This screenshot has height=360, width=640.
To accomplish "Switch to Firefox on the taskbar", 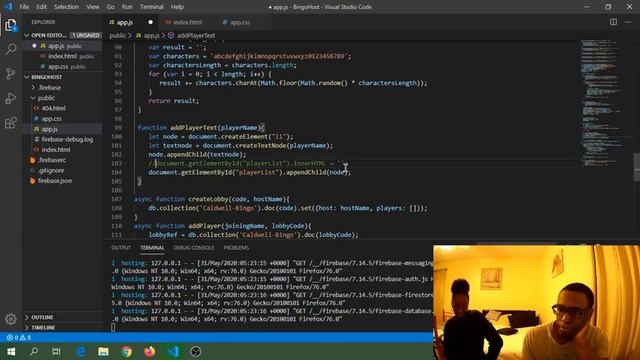I will click(149, 351).
